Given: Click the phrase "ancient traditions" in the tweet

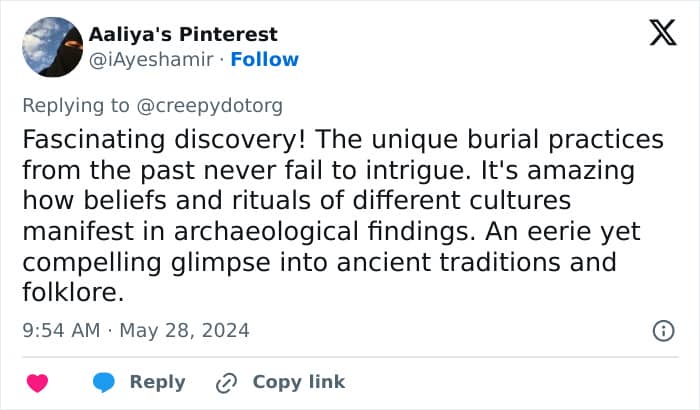Looking at the screenshot, I should [x=448, y=262].
